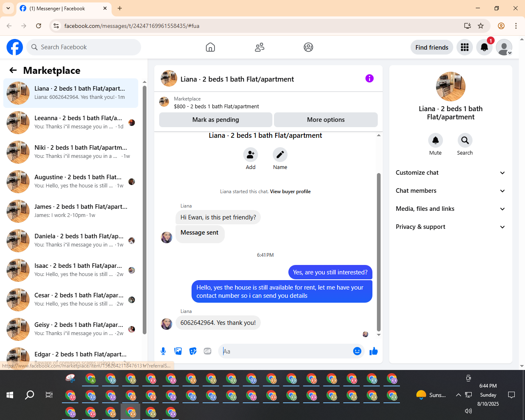The width and height of the screenshot is (525, 420).
Task: Click the Find friends button
Action: pos(432,47)
